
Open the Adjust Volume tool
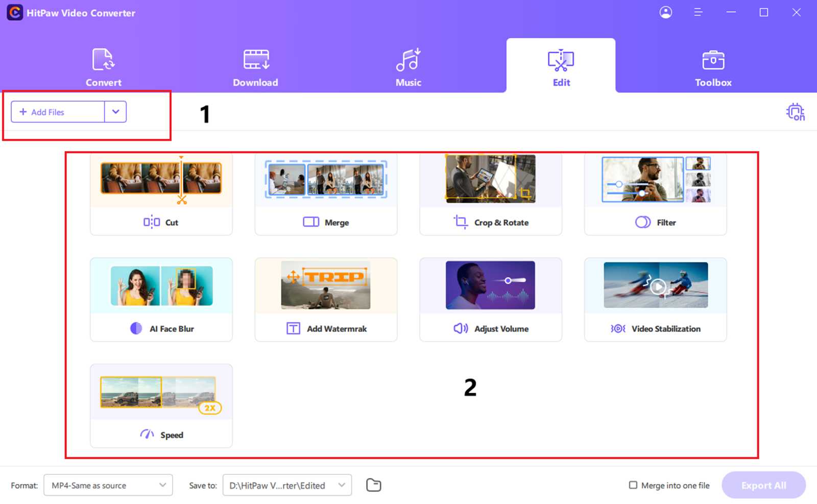click(490, 299)
